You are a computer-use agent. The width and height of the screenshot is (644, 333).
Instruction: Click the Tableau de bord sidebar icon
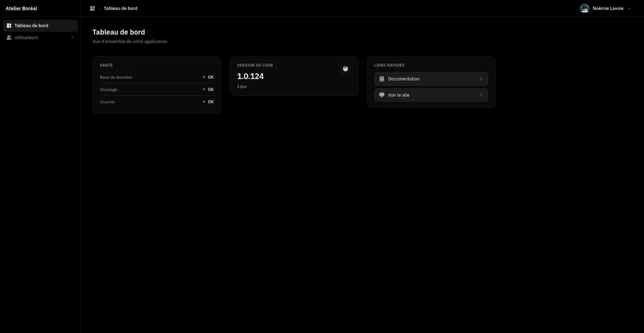click(x=9, y=25)
